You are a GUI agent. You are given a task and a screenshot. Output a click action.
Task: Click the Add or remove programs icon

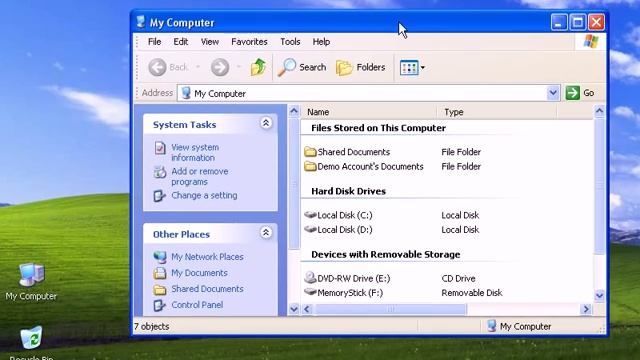tap(160, 172)
